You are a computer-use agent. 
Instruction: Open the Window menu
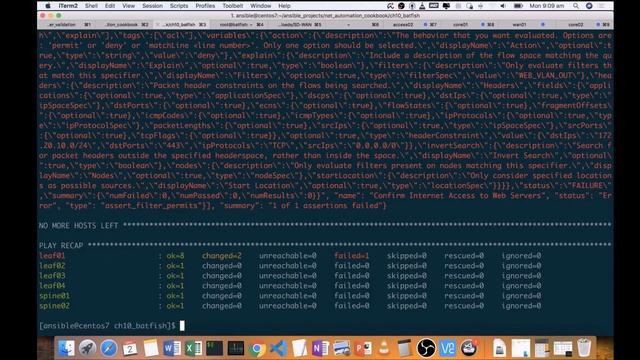(x=260, y=6)
